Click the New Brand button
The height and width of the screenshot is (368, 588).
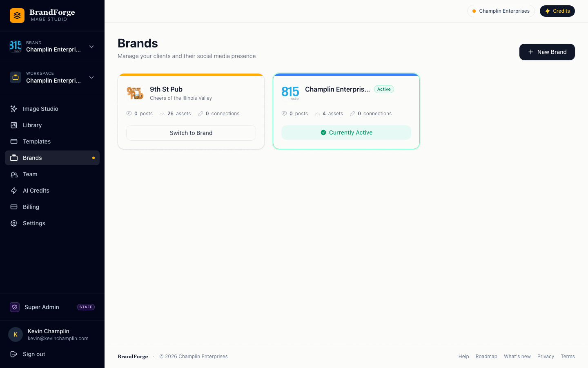point(547,52)
